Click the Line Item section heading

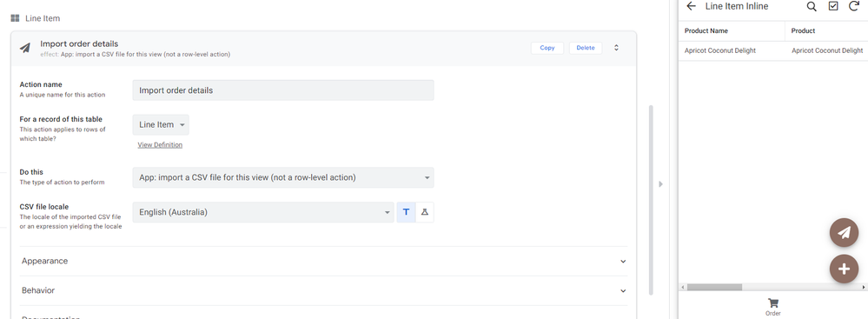43,18
